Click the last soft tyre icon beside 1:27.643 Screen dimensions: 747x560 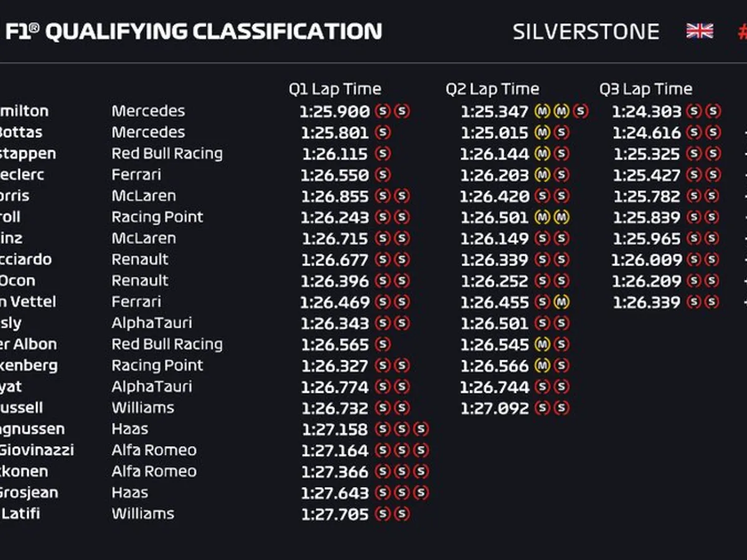(421, 493)
